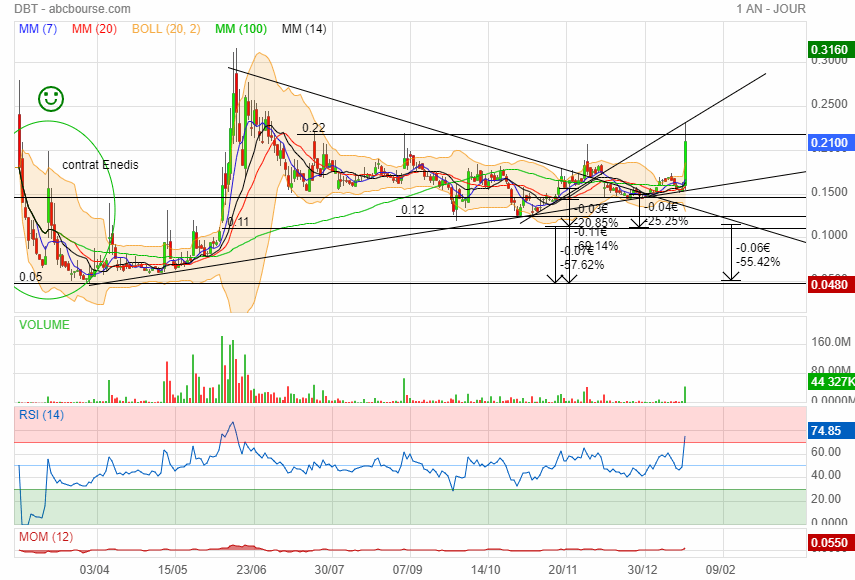This screenshot has height=580, width=855.
Task: Toggle the MM (20) moving average legend
Action: (92, 29)
